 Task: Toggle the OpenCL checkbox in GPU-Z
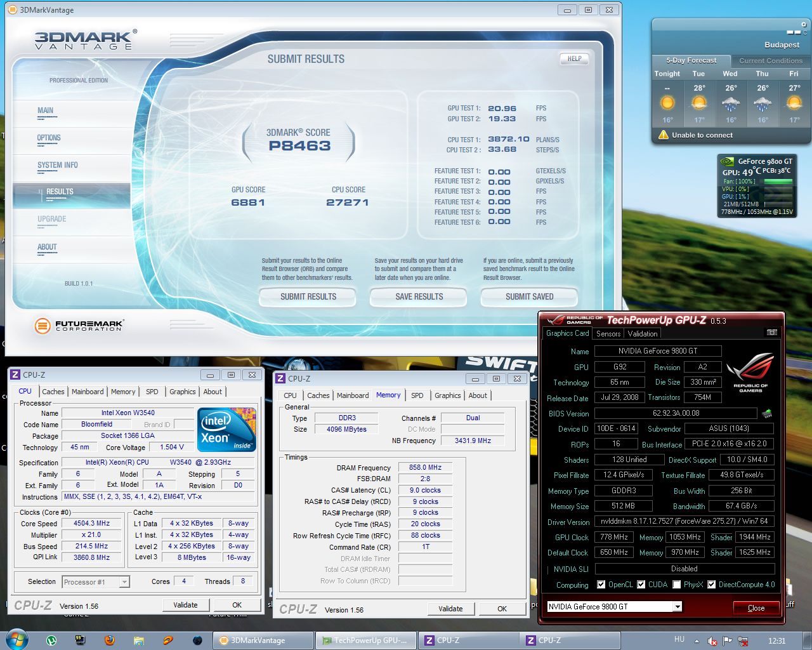click(601, 585)
